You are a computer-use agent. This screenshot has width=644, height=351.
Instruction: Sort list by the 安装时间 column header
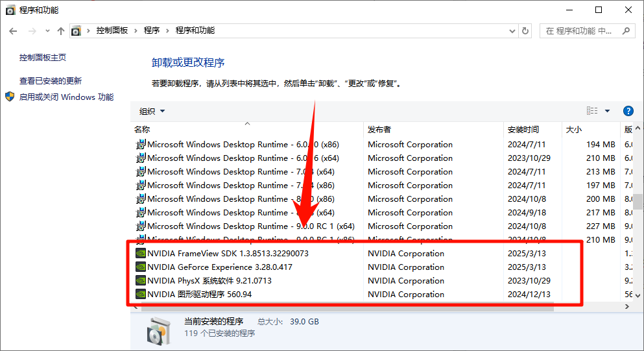[523, 129]
